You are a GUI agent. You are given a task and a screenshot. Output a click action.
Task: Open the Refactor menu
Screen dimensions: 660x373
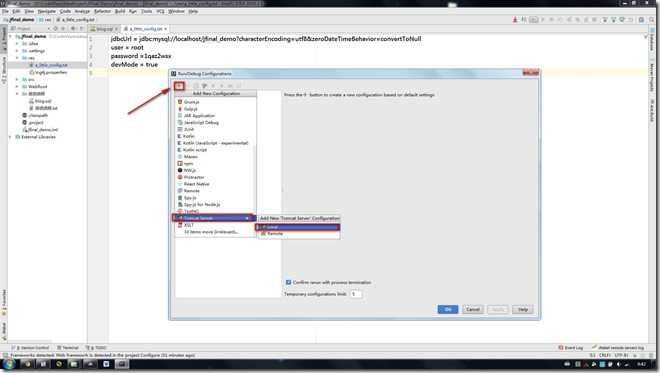(x=102, y=11)
